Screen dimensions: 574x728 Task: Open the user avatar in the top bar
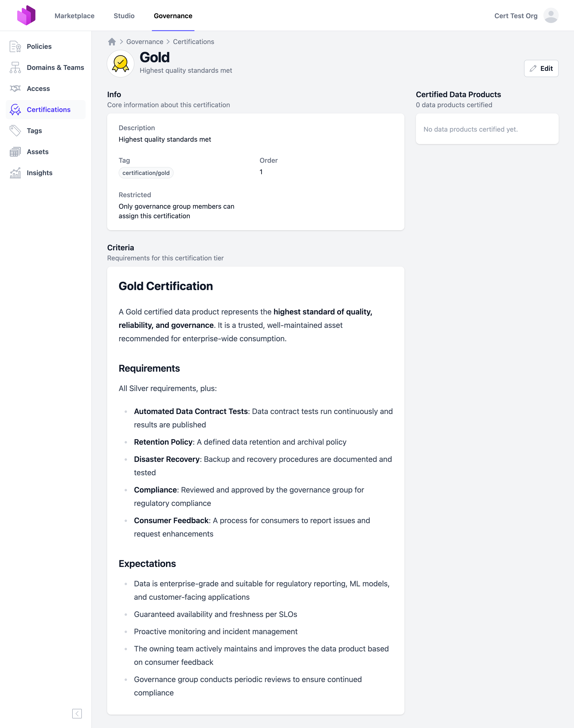(552, 15)
